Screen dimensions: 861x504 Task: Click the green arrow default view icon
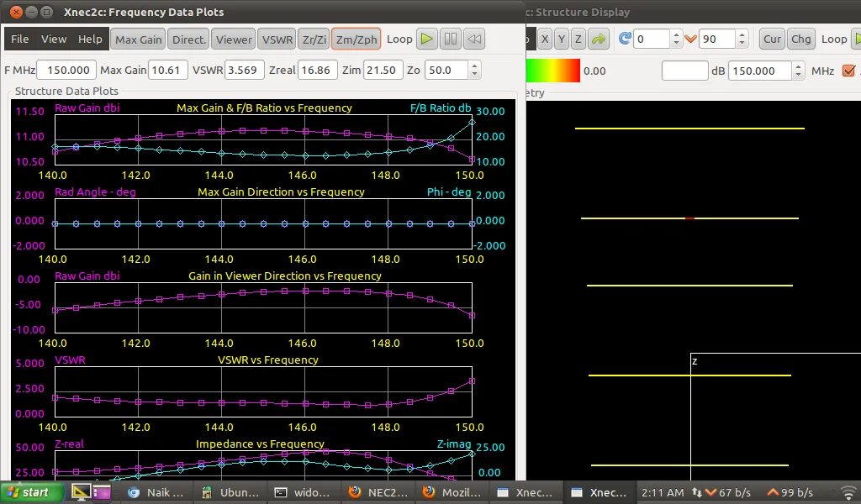point(598,39)
